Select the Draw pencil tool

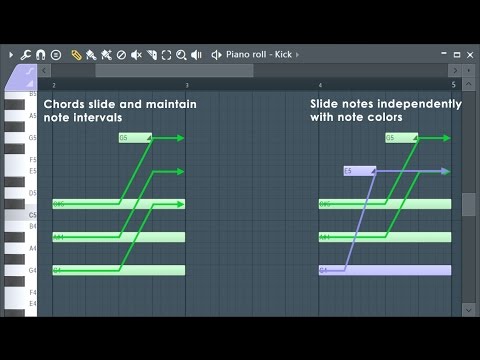76,55
